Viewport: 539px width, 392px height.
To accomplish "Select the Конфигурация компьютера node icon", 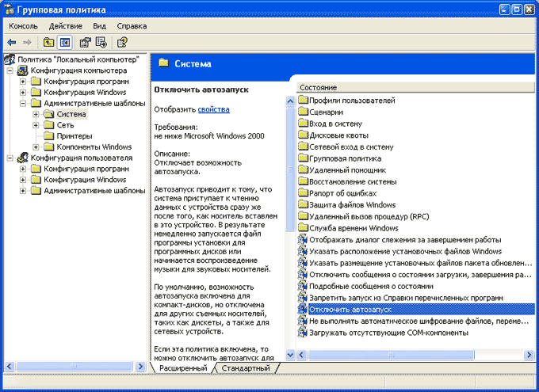I will [x=22, y=70].
